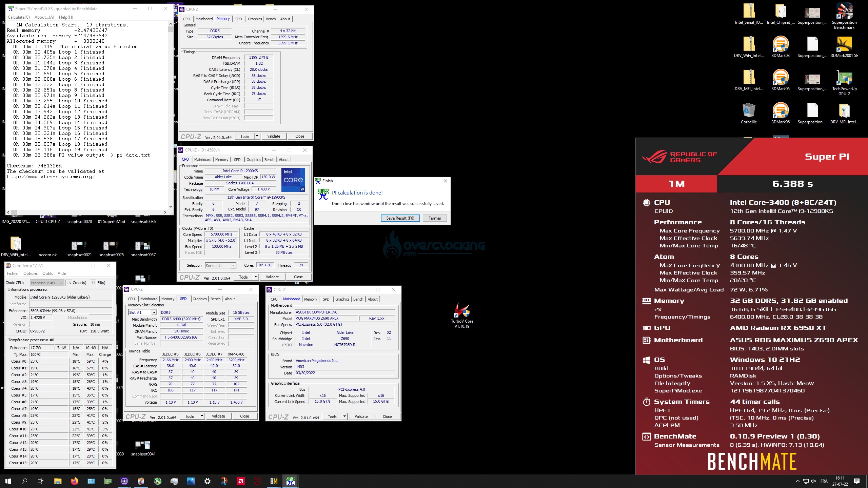Open Tools dropdown arrow in CPU-Z SPD window
The image size is (868, 488).
click(x=202, y=416)
